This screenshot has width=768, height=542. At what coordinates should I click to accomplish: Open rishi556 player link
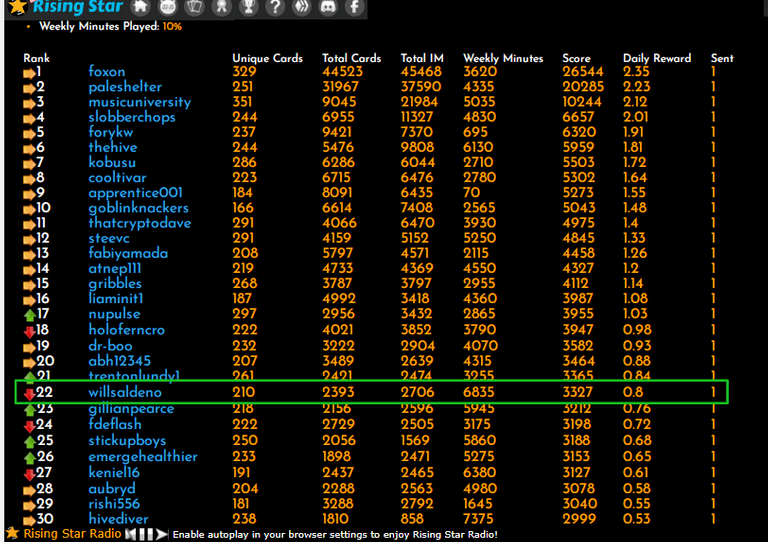[x=114, y=504]
